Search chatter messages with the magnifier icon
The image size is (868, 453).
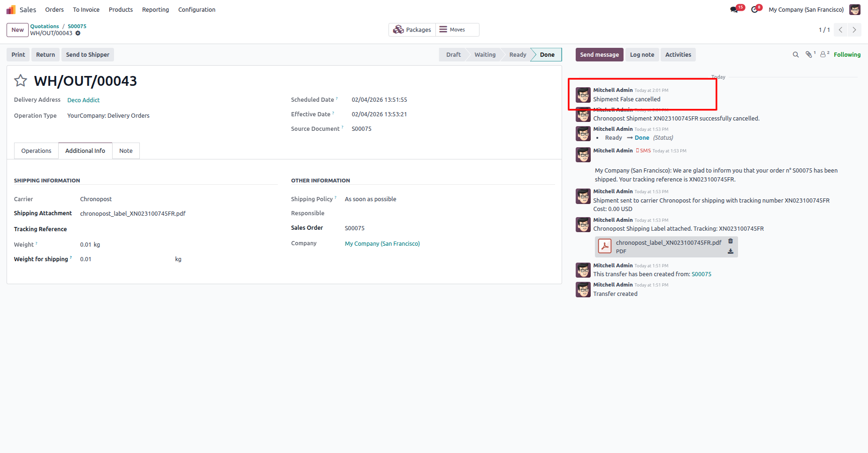pos(796,55)
